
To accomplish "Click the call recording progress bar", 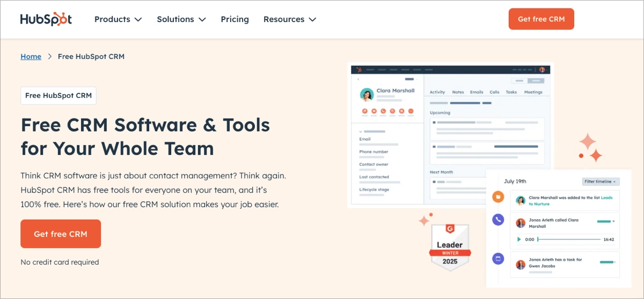I will [569, 239].
